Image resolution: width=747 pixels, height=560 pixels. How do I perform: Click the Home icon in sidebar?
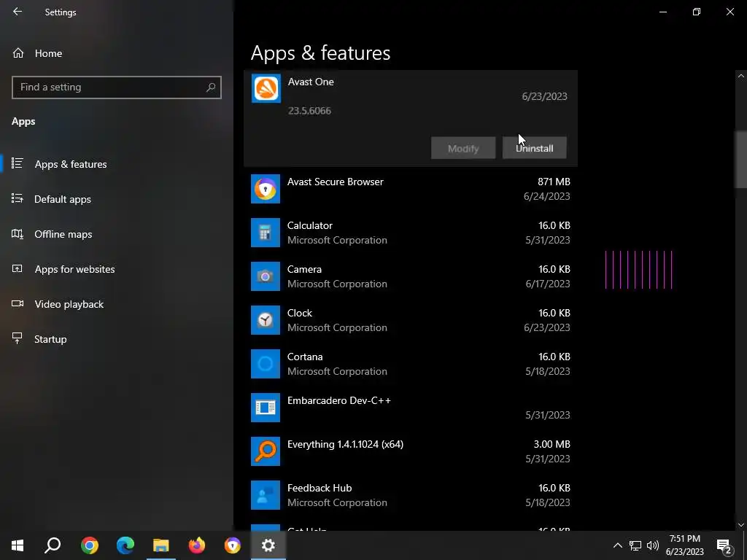18,53
